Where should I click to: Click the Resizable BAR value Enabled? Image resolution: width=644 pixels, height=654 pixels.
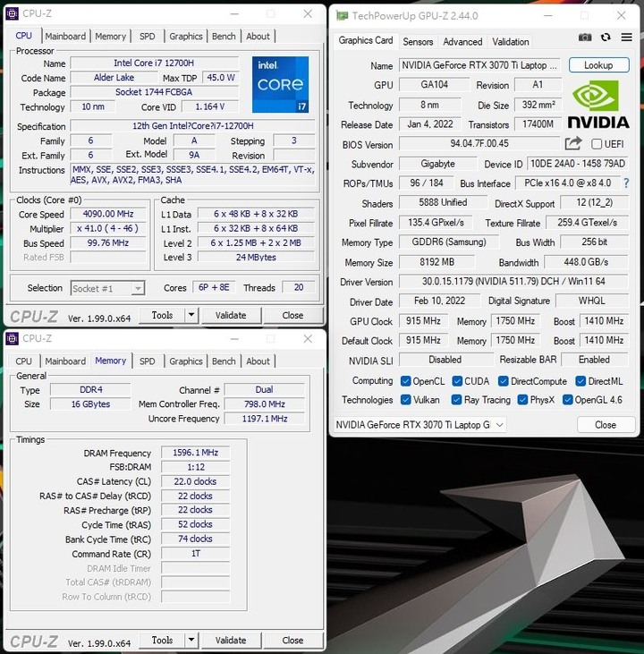point(595,360)
